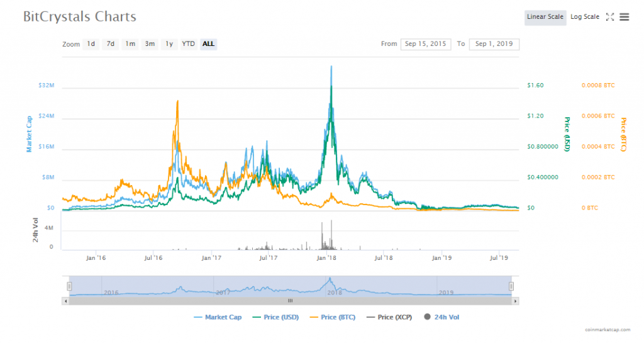The width and height of the screenshot is (644, 343).
Task: Open the chart hamburger menu
Action: tap(625, 17)
